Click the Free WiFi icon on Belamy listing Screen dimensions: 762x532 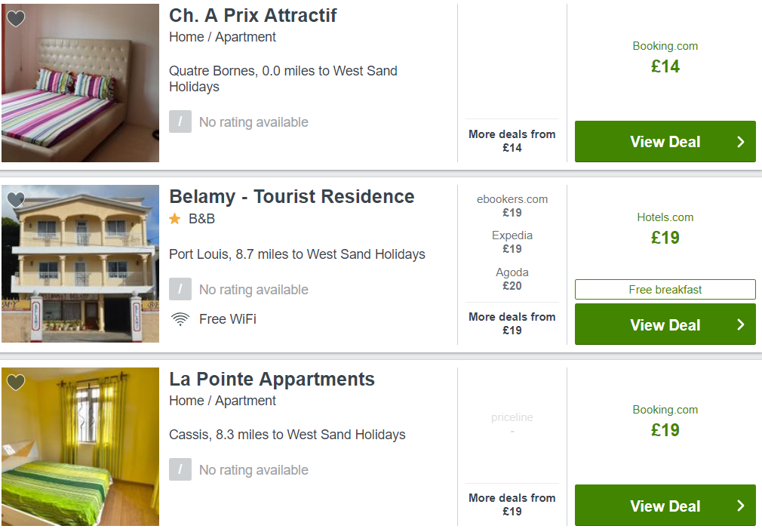click(180, 319)
